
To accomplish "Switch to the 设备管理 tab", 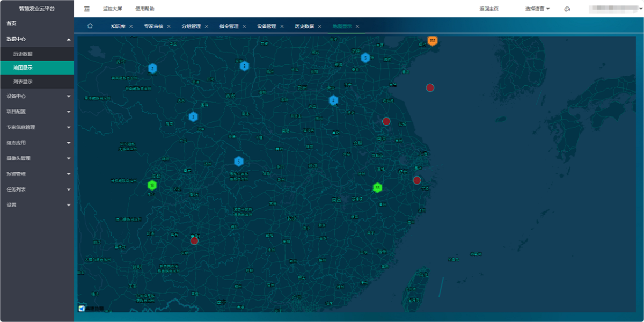I will point(266,26).
